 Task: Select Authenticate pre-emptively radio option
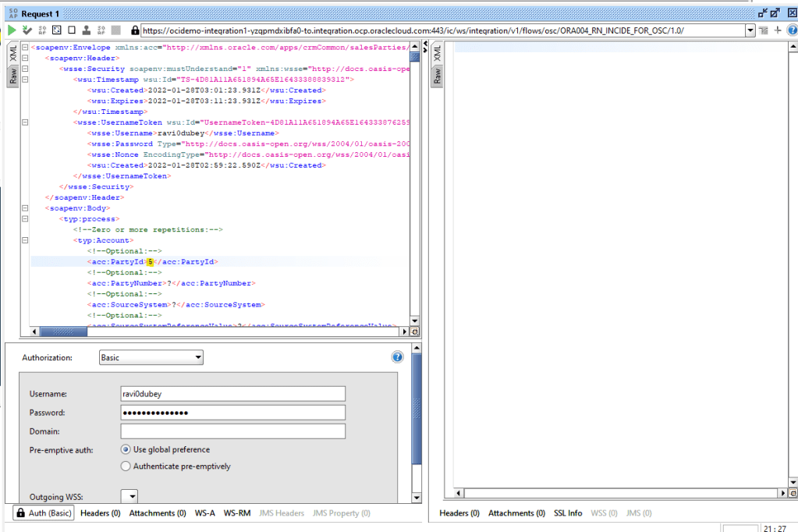click(126, 466)
